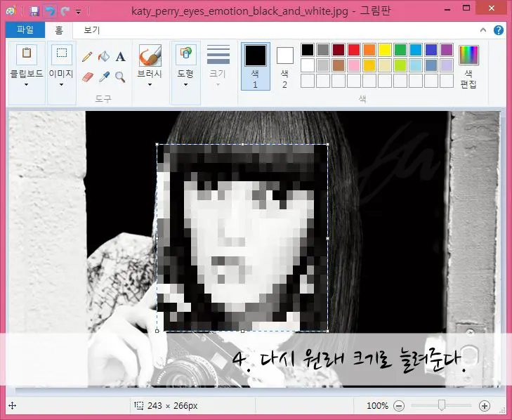Open the 파일 menu

25,30
